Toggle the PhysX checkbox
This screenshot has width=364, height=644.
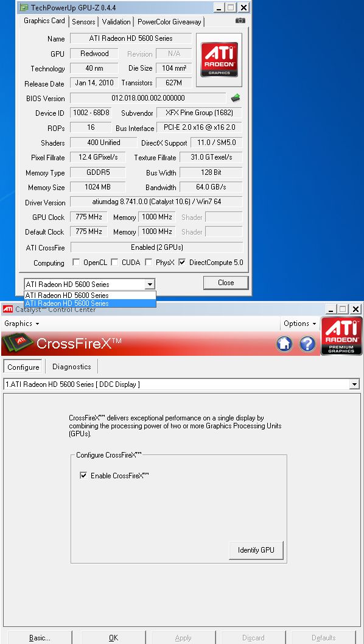point(149,262)
